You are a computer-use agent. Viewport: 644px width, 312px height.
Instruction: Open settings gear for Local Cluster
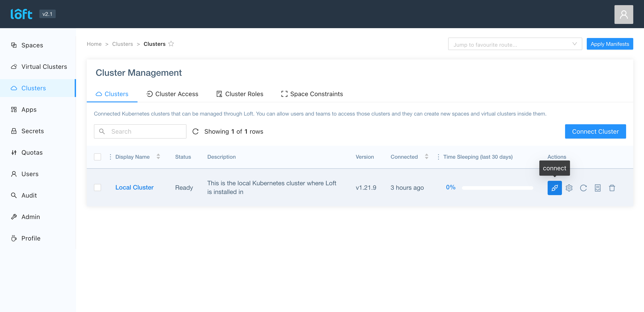pyautogui.click(x=569, y=188)
